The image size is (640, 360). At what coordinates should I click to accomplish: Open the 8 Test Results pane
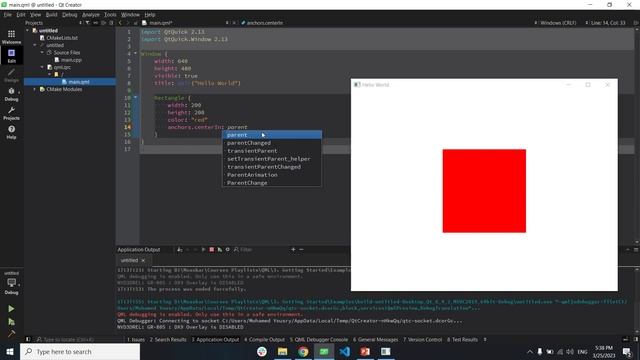pyautogui.click(x=462, y=340)
